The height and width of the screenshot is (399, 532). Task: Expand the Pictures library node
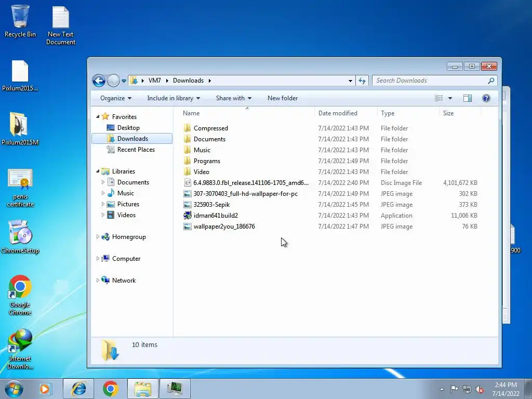coord(103,204)
